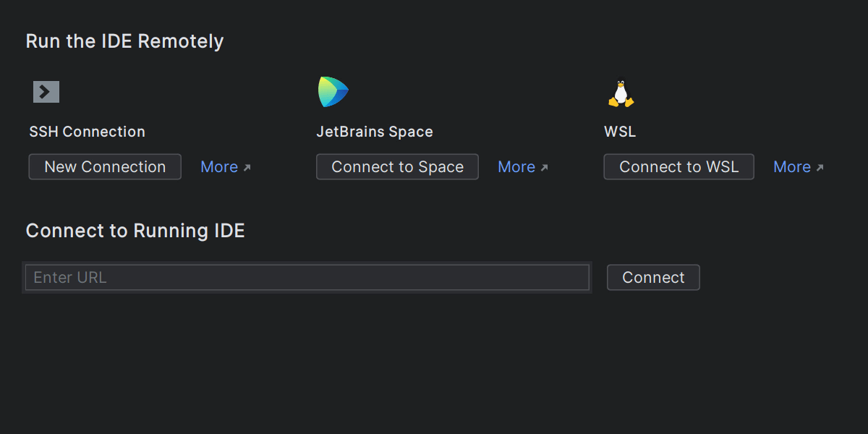Click the Connect to Running IDE heading

tap(135, 231)
